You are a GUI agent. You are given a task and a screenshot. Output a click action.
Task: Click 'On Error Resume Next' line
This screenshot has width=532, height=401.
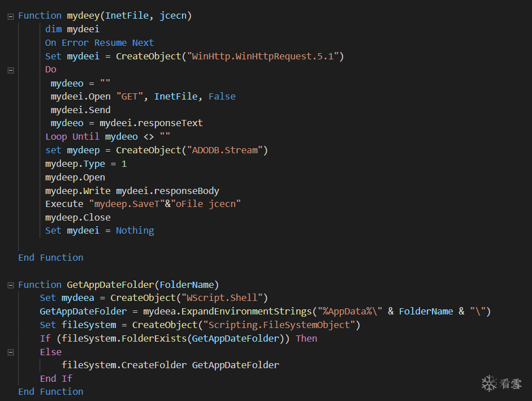tap(100, 43)
